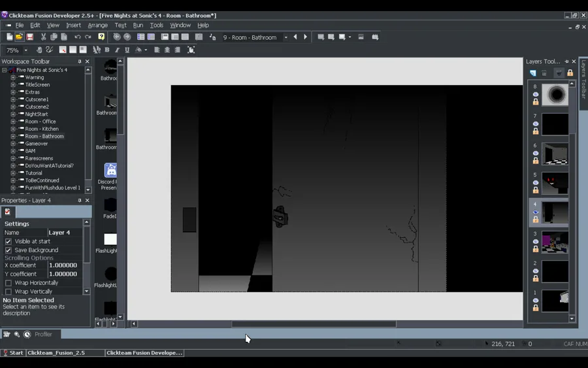Click the X coefficient value field
Screen dimensions: 588x368
coord(65,265)
